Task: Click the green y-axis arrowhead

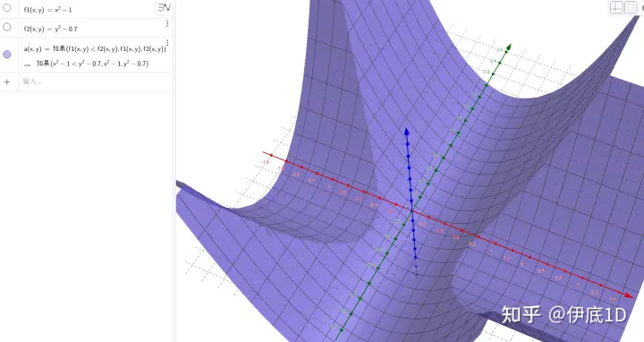Action: click(508, 47)
